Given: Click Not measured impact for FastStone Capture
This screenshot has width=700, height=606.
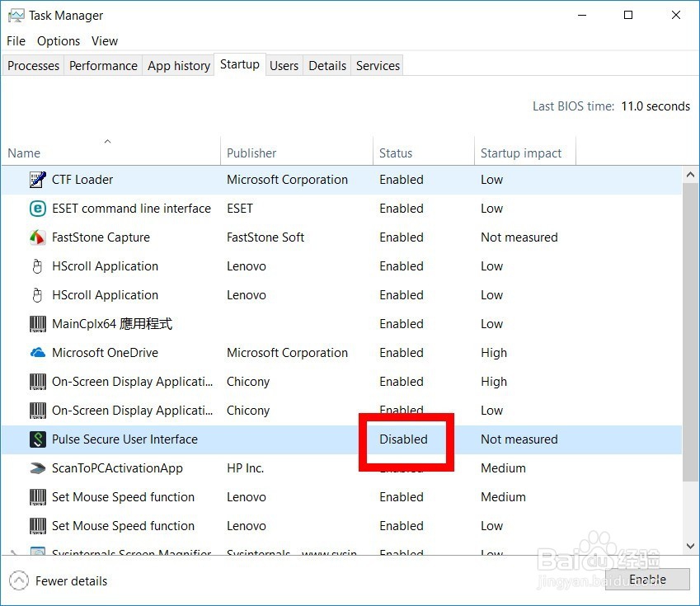Looking at the screenshot, I should [519, 237].
